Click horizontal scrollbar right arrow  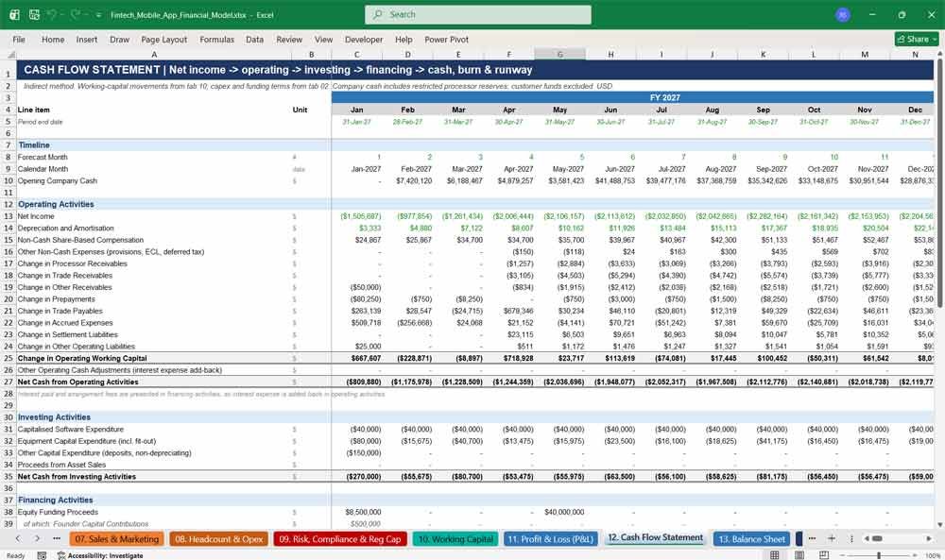pos(929,539)
